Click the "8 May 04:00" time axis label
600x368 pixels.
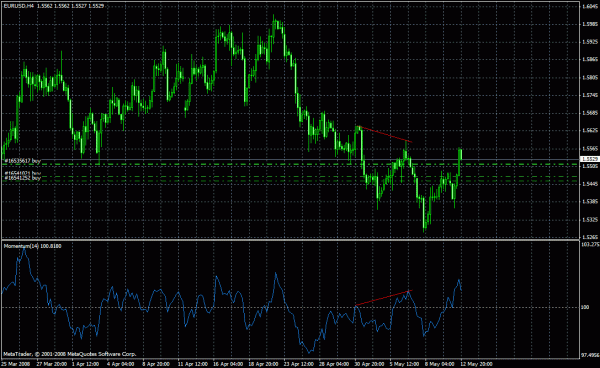click(x=439, y=364)
